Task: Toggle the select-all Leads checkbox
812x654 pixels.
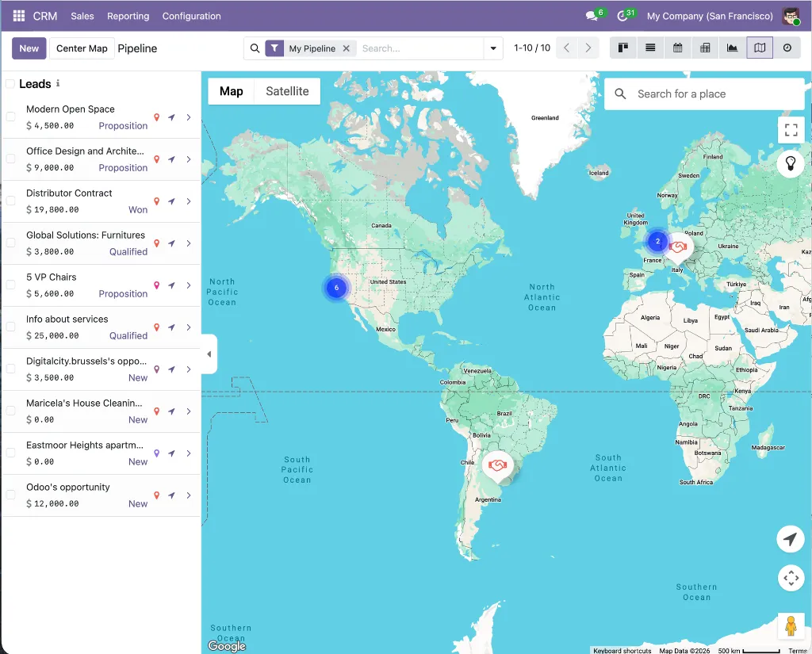Action: 10,84
